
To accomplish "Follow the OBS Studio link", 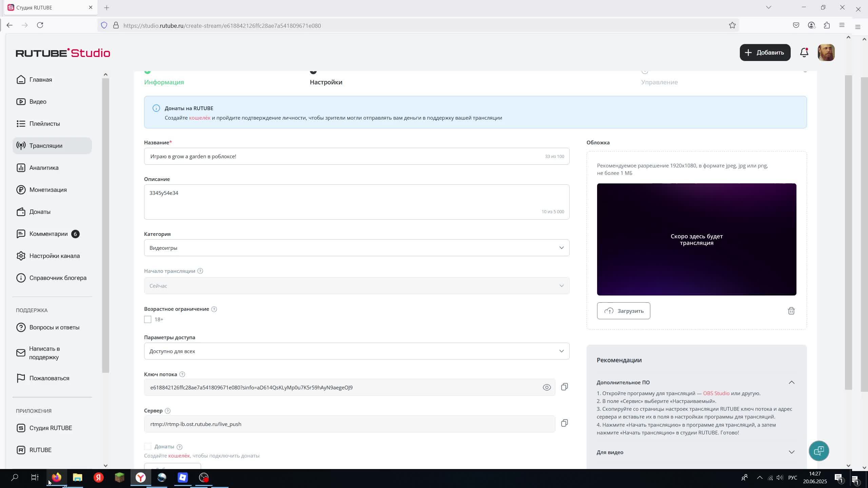I will (716, 393).
